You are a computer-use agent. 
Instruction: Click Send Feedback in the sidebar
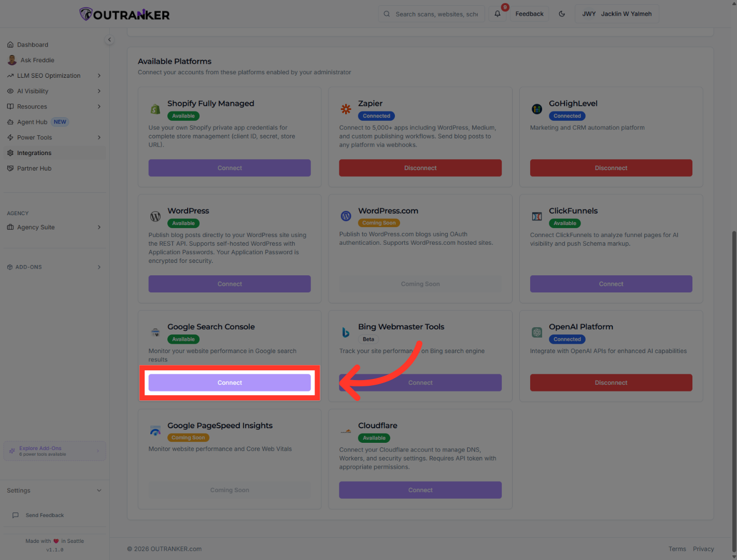pyautogui.click(x=45, y=515)
